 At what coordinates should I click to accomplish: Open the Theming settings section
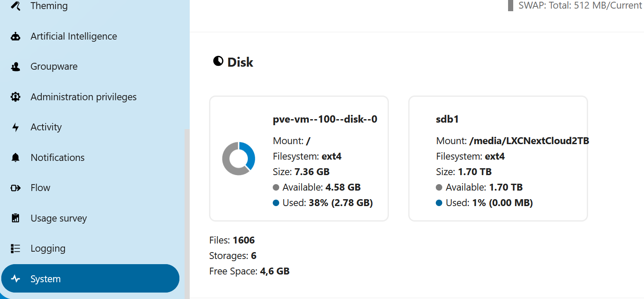pyautogui.click(x=49, y=6)
